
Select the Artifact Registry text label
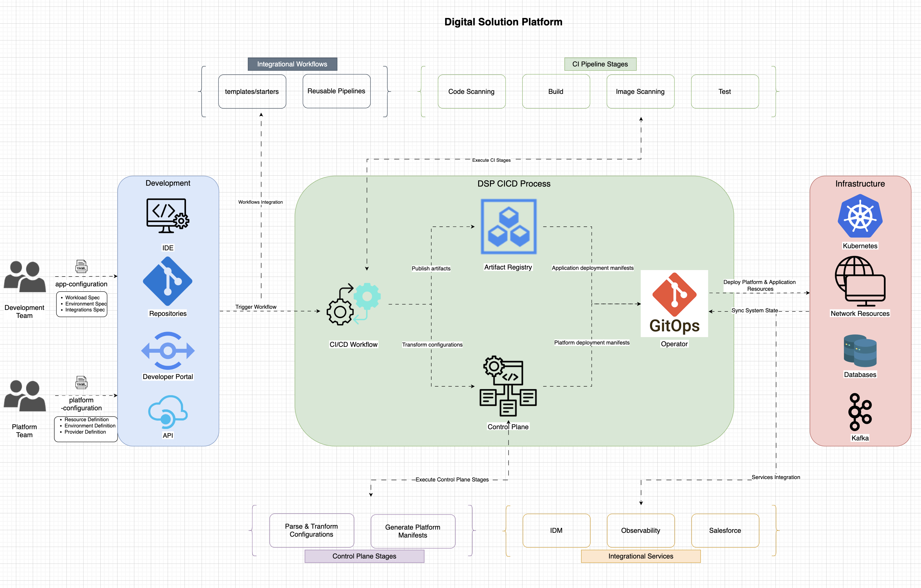[x=508, y=267]
